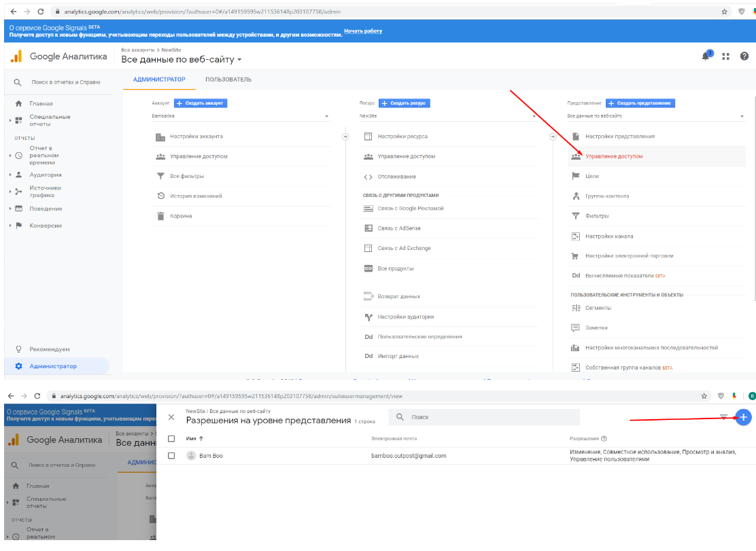
Task: Click the arrow circle between account and property columns
Action: [345, 137]
